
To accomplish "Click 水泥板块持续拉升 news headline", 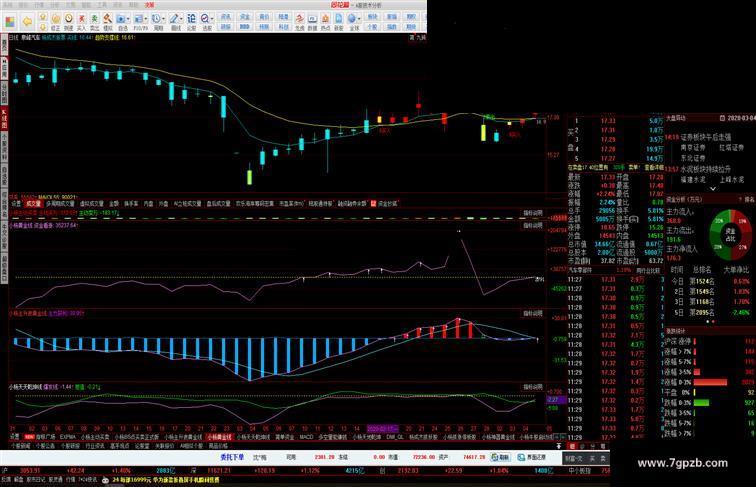I will click(705, 169).
